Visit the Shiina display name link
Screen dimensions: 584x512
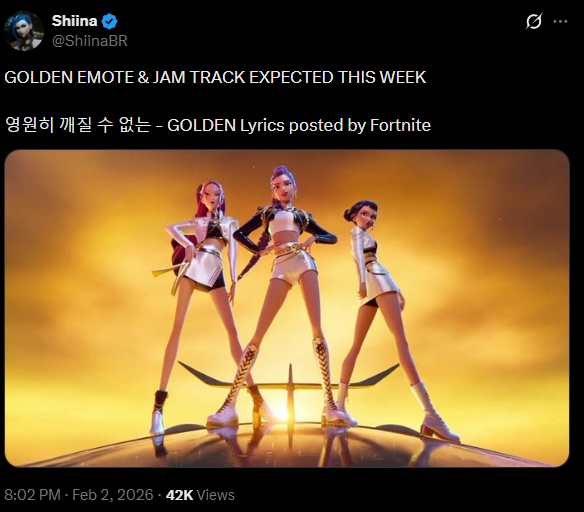(74, 21)
